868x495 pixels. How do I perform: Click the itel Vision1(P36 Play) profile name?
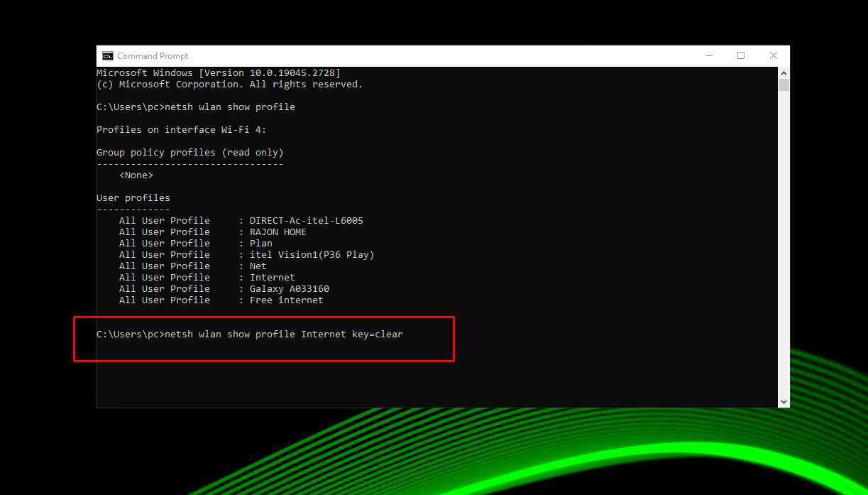(312, 254)
